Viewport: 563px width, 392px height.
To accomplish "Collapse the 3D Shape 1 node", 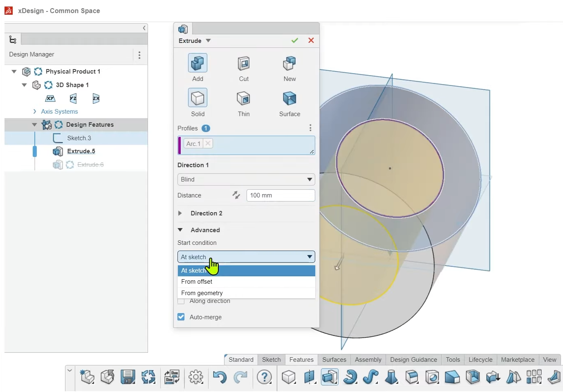I will [x=24, y=85].
